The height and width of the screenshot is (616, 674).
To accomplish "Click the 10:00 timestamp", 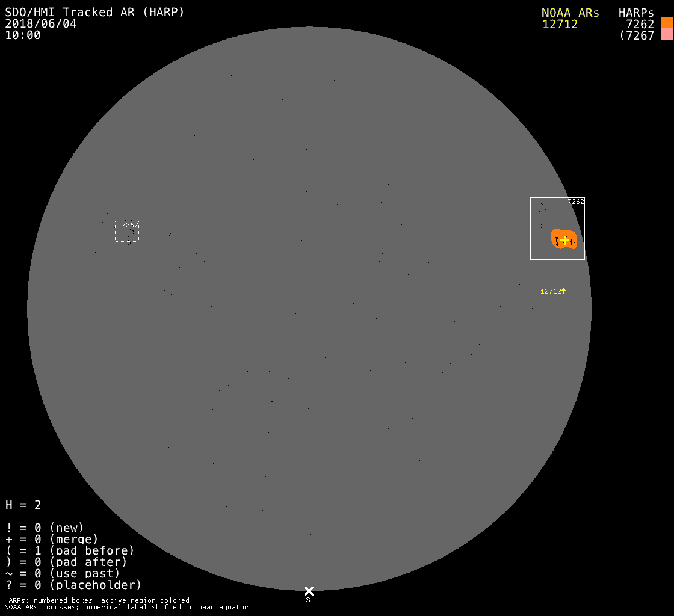I will coord(23,35).
